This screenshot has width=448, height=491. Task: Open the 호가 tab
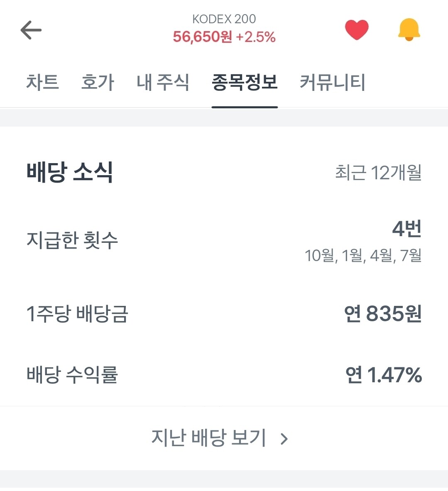[x=98, y=82]
